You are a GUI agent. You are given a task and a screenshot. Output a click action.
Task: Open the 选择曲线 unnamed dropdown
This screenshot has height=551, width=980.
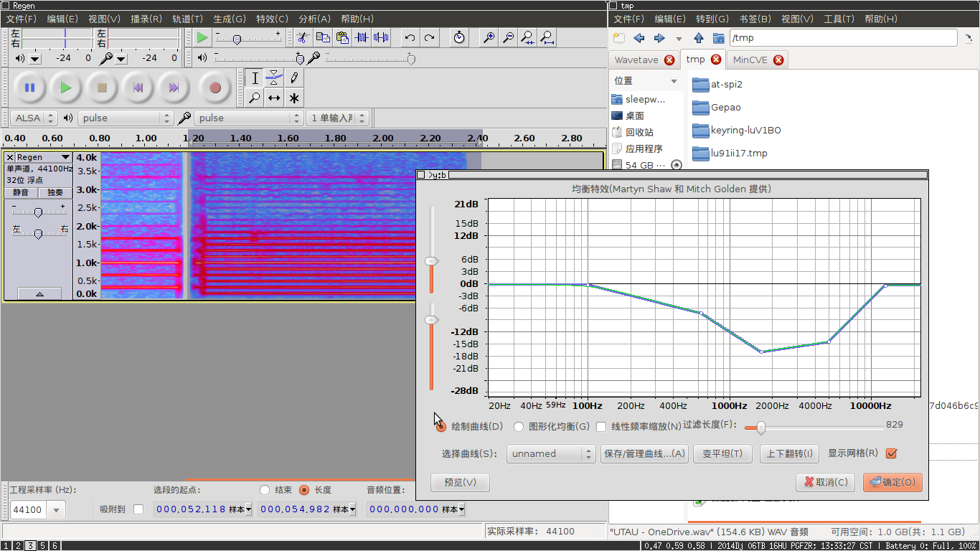[551, 453]
